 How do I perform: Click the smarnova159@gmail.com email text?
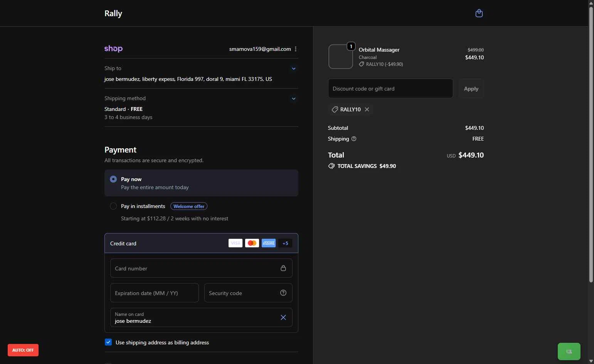coord(260,49)
